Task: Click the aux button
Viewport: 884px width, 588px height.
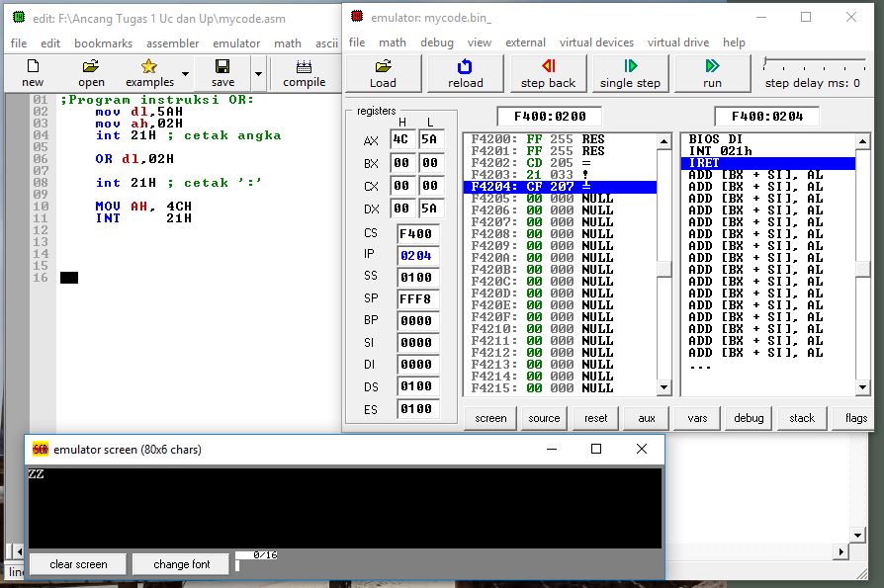Action: pos(647,418)
